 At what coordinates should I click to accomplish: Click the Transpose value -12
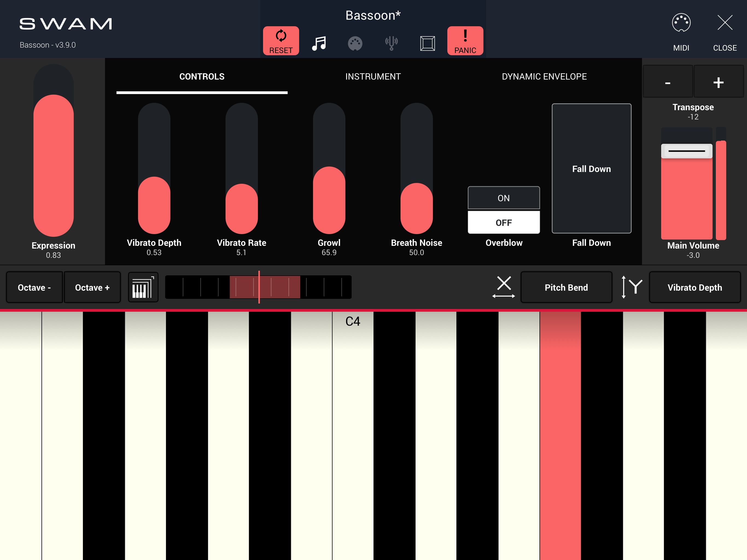[x=693, y=117]
